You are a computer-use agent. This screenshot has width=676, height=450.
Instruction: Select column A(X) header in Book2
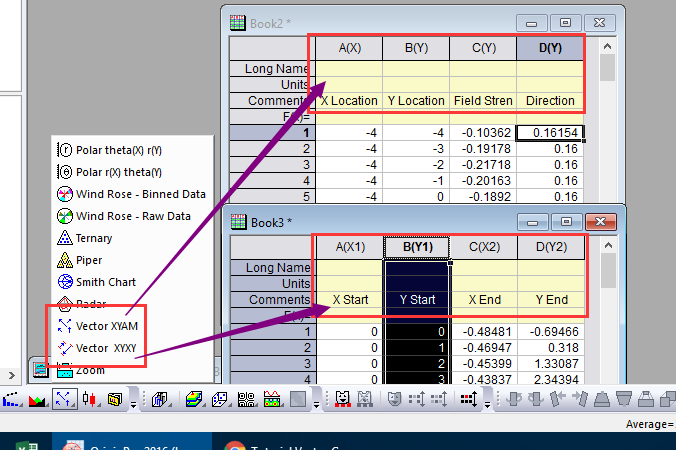coord(350,48)
